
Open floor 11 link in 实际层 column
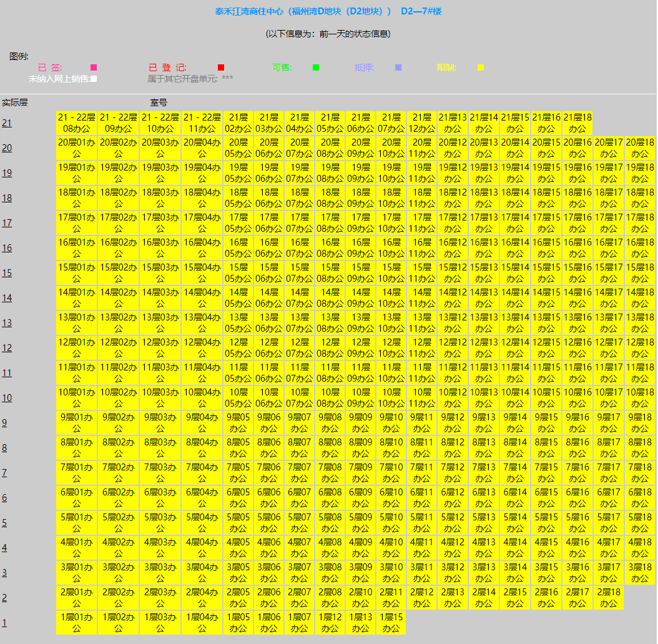tap(7, 373)
